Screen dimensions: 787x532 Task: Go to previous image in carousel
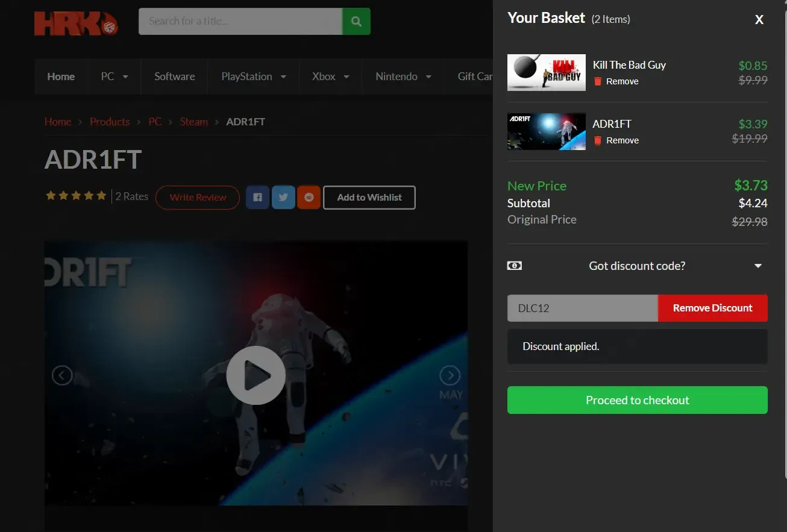pos(62,375)
